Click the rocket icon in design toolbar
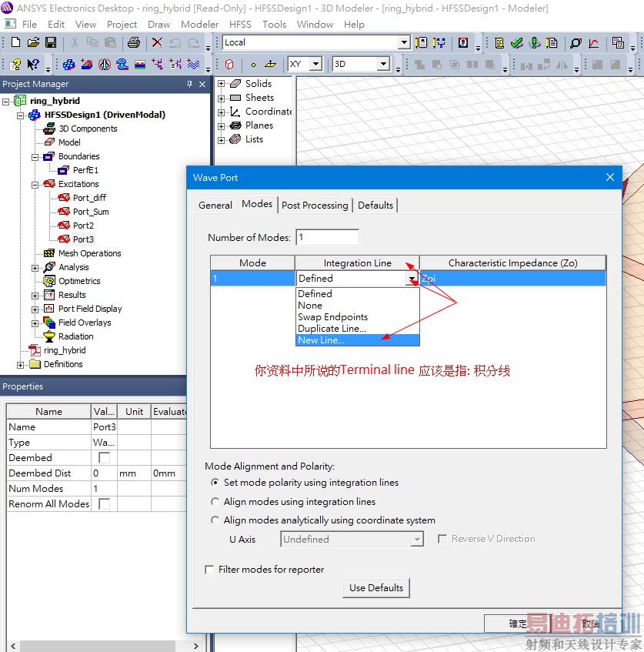The image size is (644, 652). (105, 64)
